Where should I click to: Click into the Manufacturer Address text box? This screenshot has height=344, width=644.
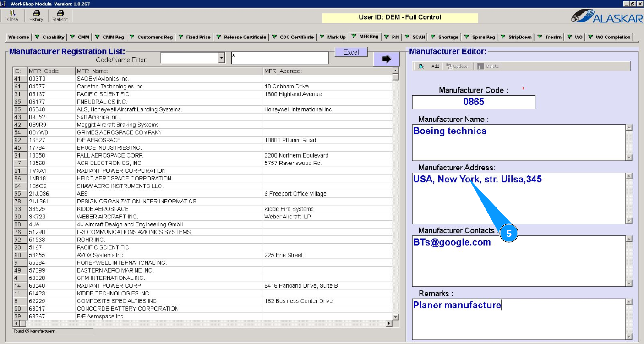(x=519, y=198)
